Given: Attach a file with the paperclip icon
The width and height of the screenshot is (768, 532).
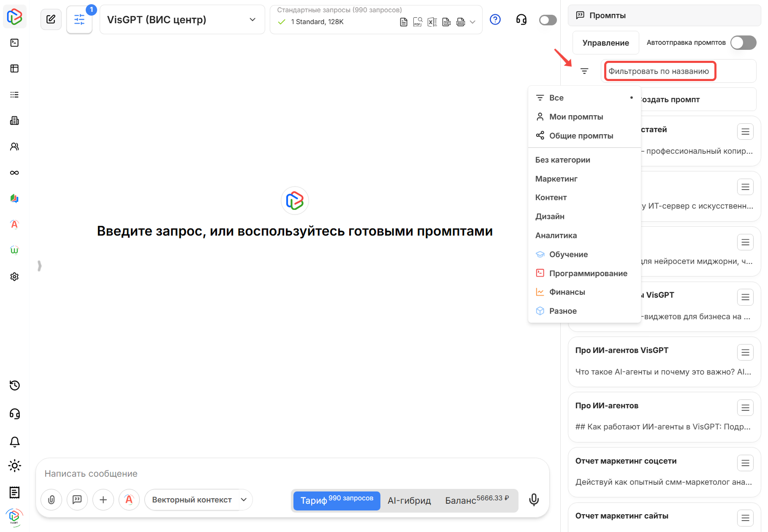Looking at the screenshot, I should click(51, 499).
